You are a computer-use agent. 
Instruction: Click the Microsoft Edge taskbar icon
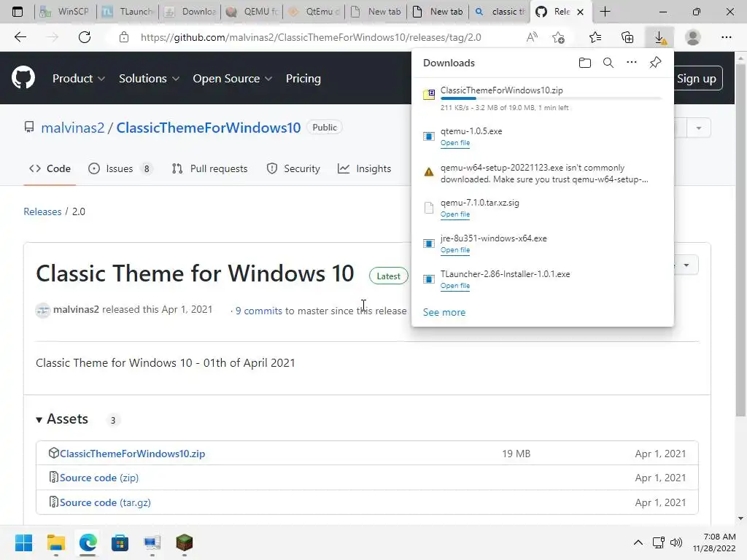[88, 542]
